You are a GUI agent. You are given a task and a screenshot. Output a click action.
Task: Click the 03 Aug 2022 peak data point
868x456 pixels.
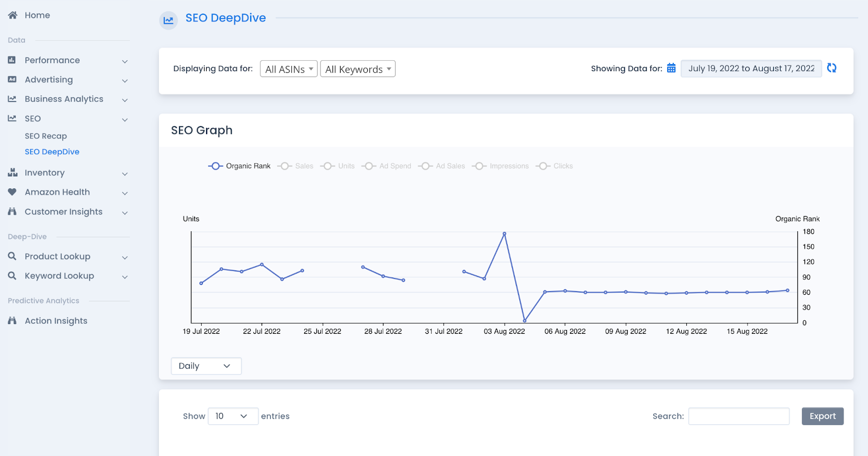pyautogui.click(x=505, y=234)
